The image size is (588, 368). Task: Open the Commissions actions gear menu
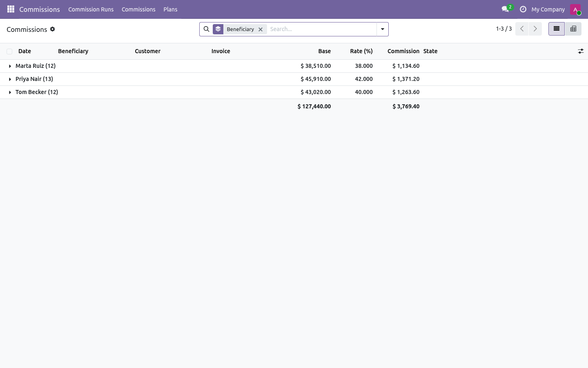(x=53, y=29)
